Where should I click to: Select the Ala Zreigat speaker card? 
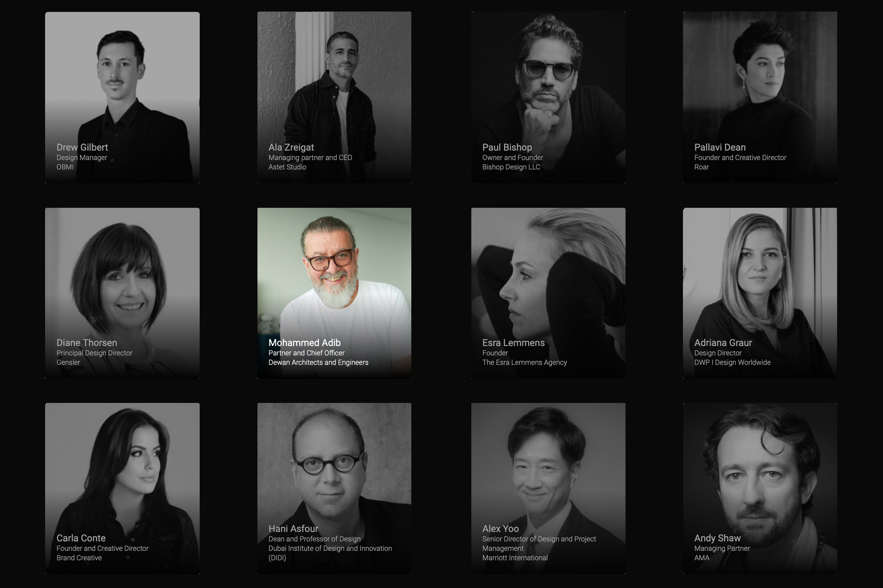334,98
